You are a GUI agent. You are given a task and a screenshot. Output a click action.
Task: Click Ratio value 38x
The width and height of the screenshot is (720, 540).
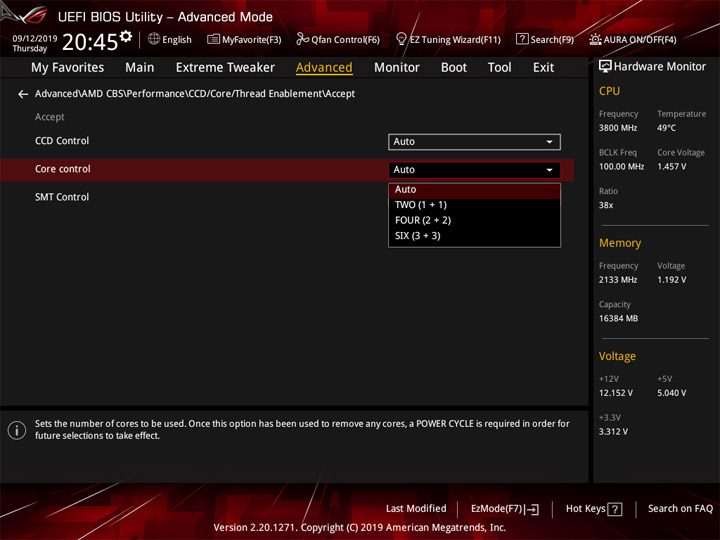[x=606, y=205]
